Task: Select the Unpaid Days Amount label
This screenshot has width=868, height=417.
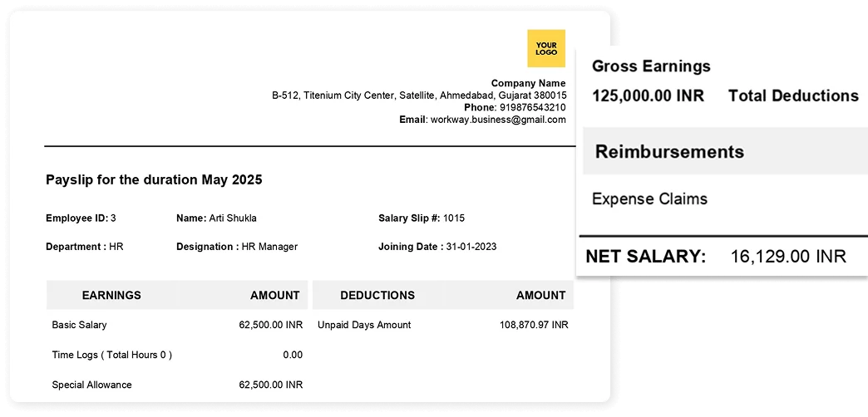Action: point(364,325)
